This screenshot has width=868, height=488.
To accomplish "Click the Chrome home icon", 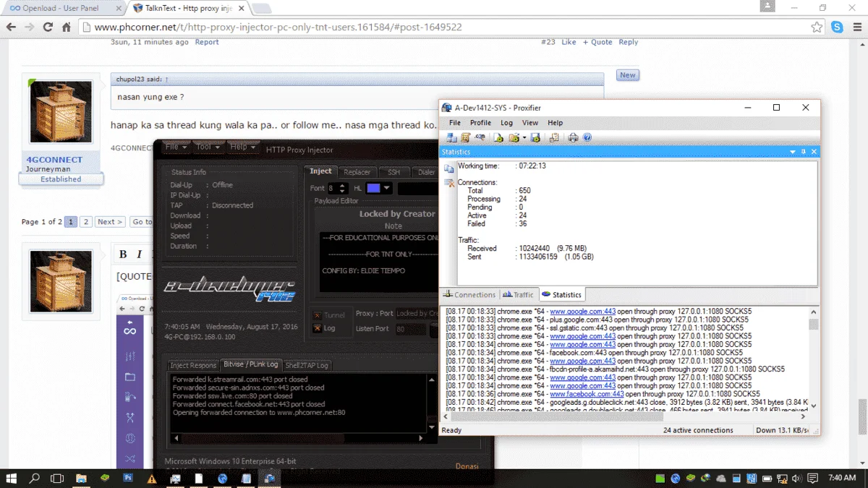I will (x=66, y=27).
